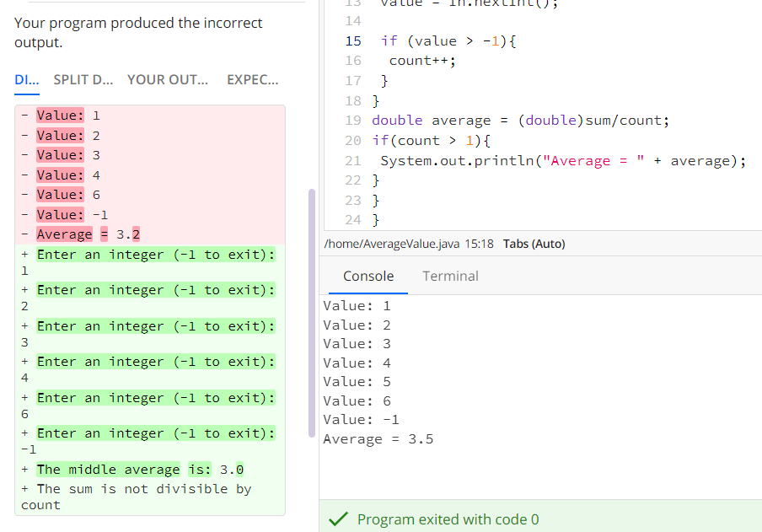Image resolution: width=762 pixels, height=532 pixels.
Task: Click line number 21 in the editor
Action: (353, 160)
